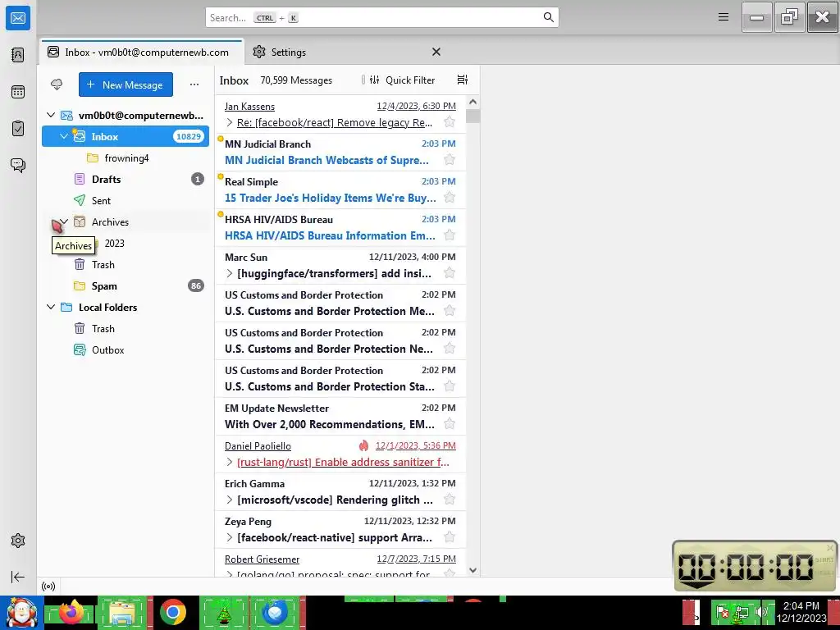Image resolution: width=840 pixels, height=630 pixels.
Task: Click the volume icon in system tray
Action: coord(760,611)
